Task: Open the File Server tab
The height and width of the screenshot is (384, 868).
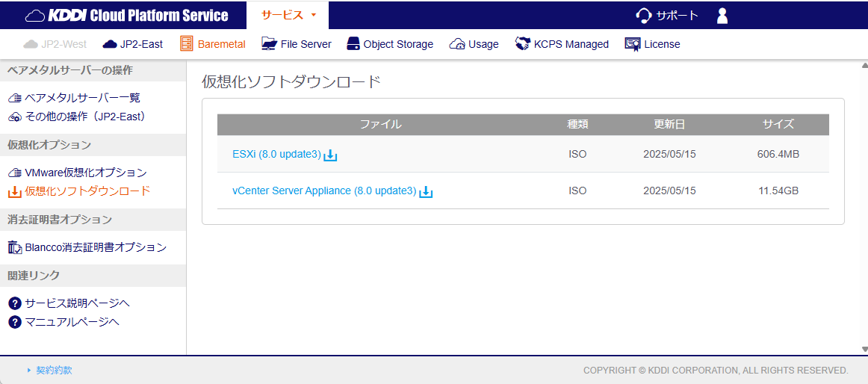Action: coord(297,44)
